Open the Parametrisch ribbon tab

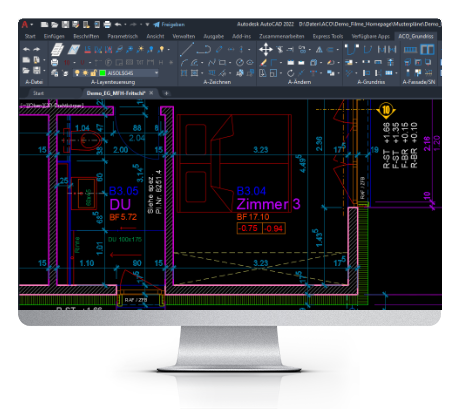(x=123, y=36)
